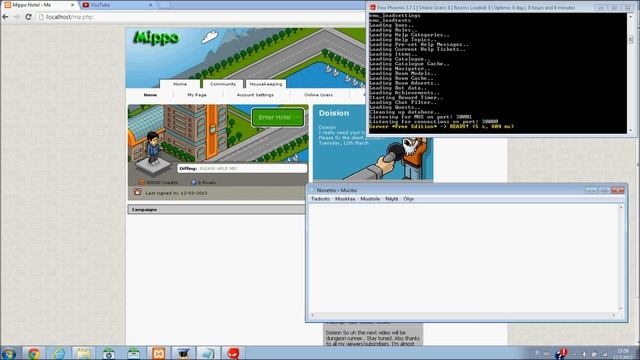Open the Housekeeping tab
The width and height of the screenshot is (640, 360).
[x=266, y=84]
